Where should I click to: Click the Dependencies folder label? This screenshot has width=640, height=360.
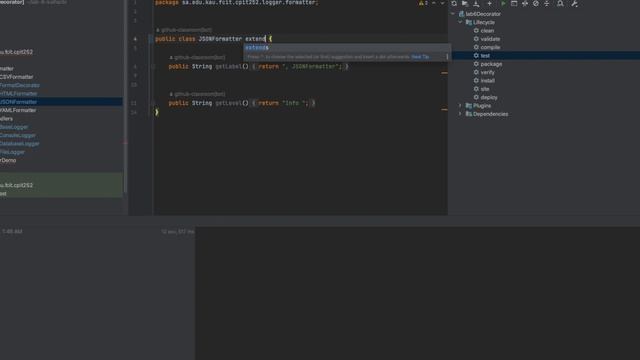pos(490,114)
